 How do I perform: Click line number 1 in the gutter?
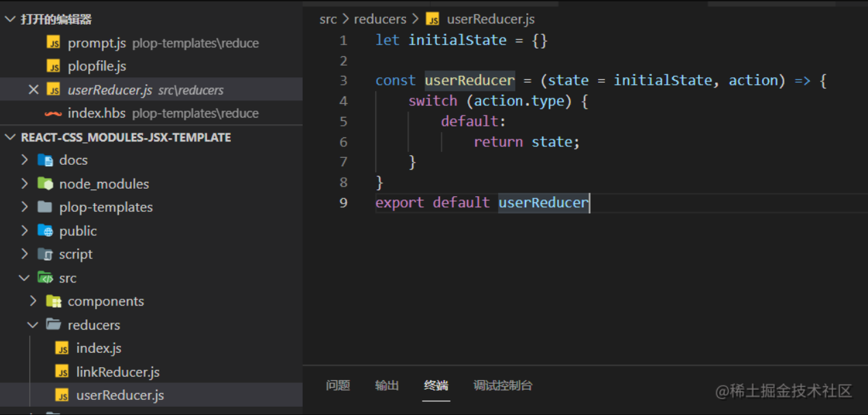click(x=344, y=40)
